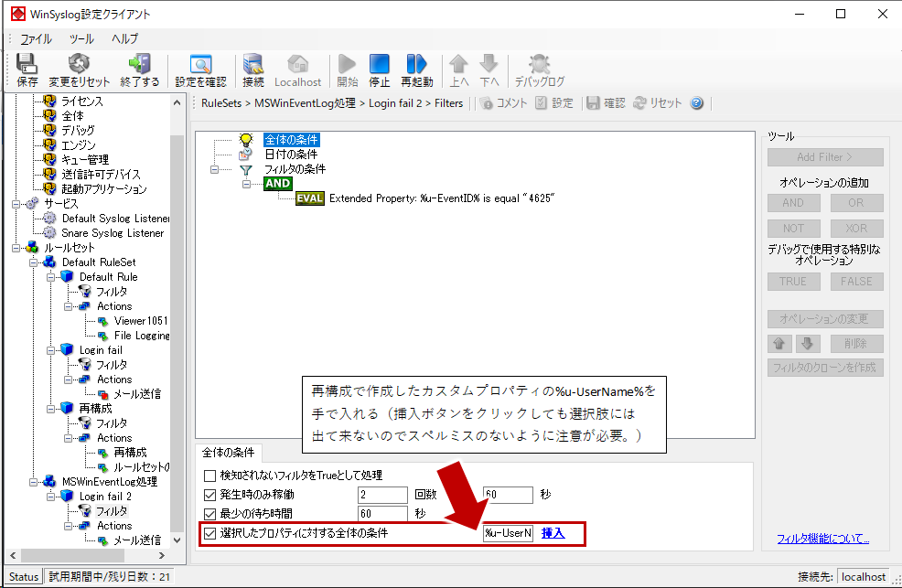Collapse the フィルタの条件 tree node
This screenshot has width=902, height=588.
tap(215, 169)
